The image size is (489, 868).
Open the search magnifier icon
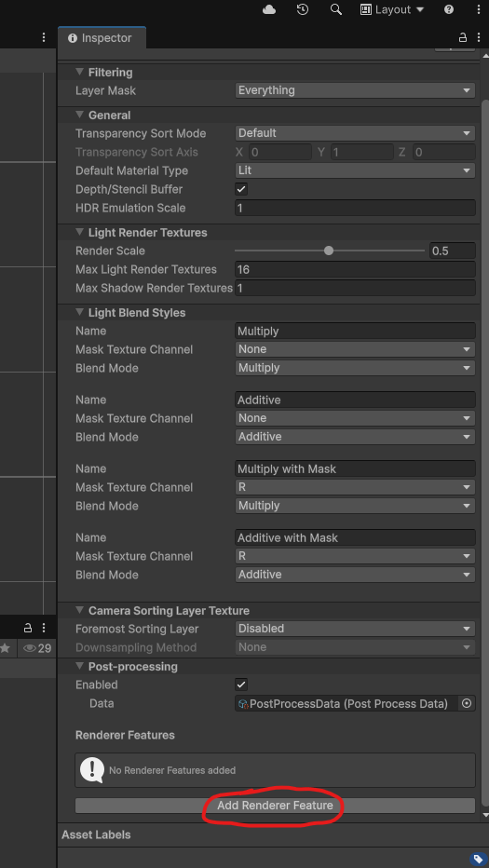335,9
